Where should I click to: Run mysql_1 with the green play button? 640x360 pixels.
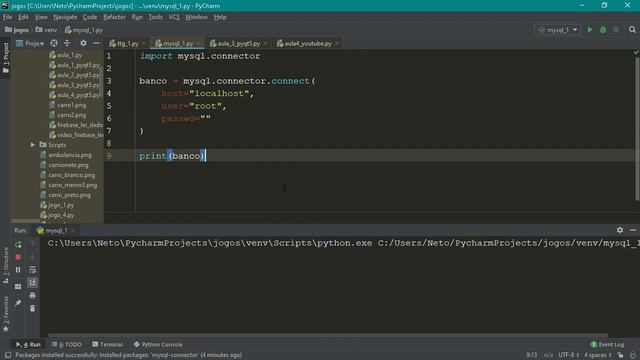click(x=590, y=30)
